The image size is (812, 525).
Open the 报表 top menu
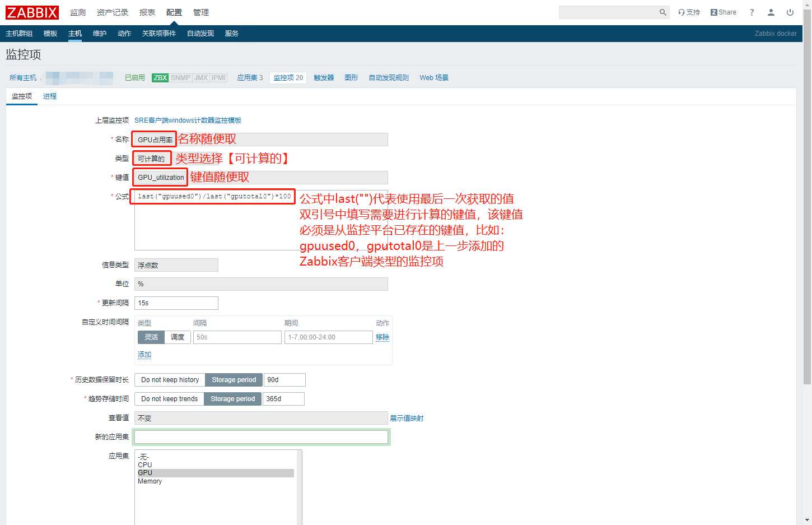(x=147, y=12)
